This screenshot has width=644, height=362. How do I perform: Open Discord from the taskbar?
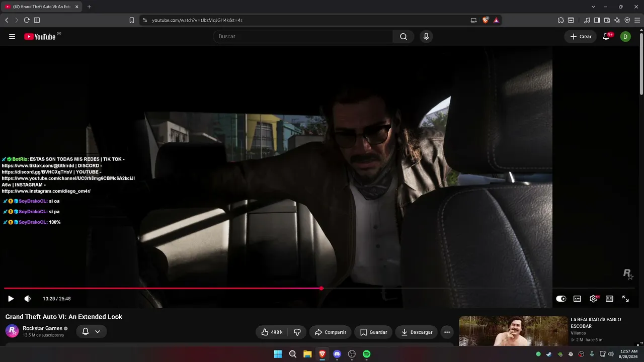point(337,354)
